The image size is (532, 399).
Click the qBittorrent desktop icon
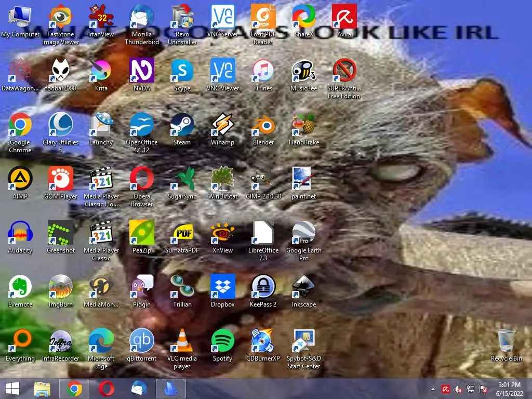tap(142, 345)
